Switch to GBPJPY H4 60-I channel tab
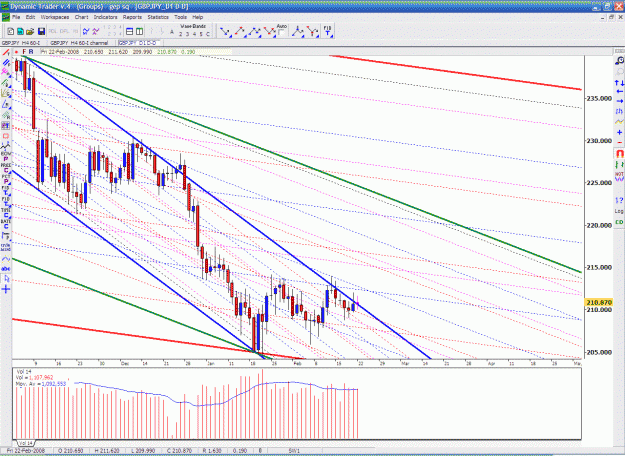The width and height of the screenshot is (625, 456). pos(79,43)
